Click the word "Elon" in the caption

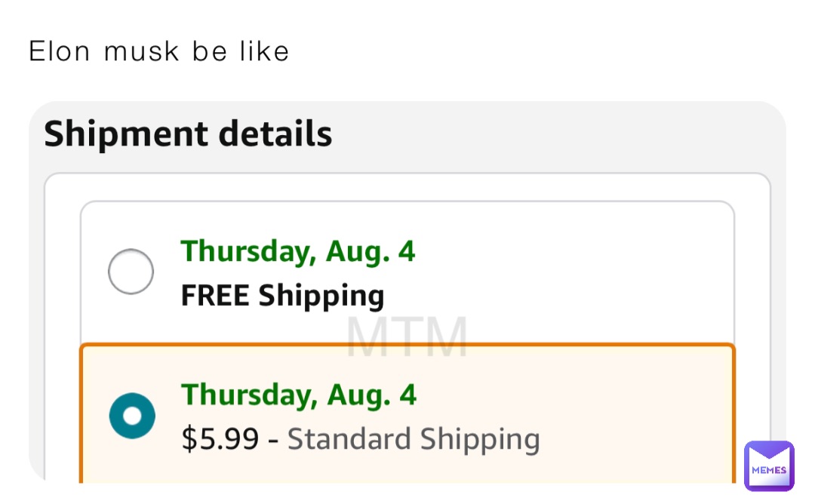59,51
